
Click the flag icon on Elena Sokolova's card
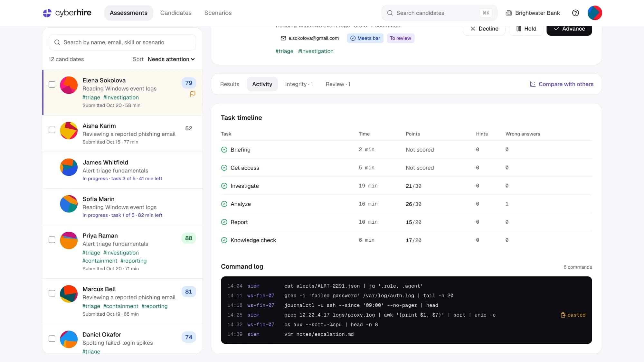coord(193,94)
